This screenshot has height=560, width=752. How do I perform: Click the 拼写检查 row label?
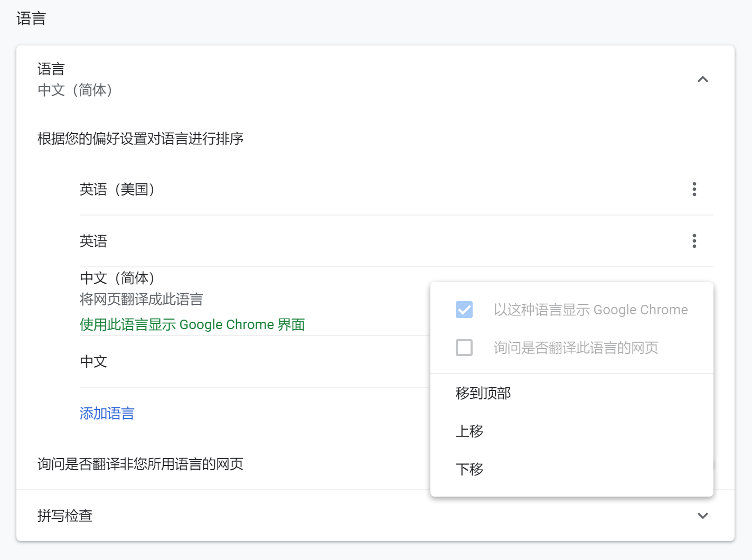(x=65, y=516)
